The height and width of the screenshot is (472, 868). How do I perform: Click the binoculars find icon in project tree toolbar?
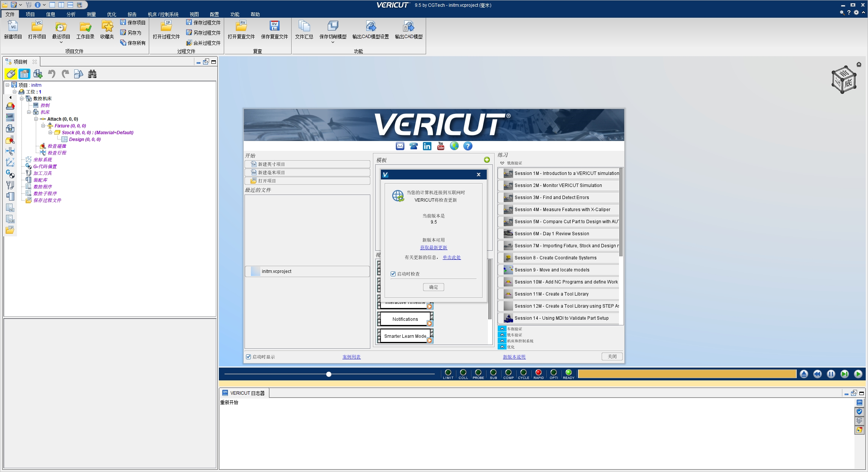(x=92, y=74)
